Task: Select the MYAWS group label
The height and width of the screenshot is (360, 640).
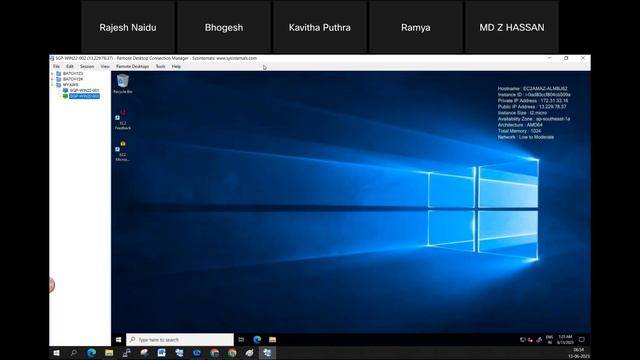Action: (70, 84)
